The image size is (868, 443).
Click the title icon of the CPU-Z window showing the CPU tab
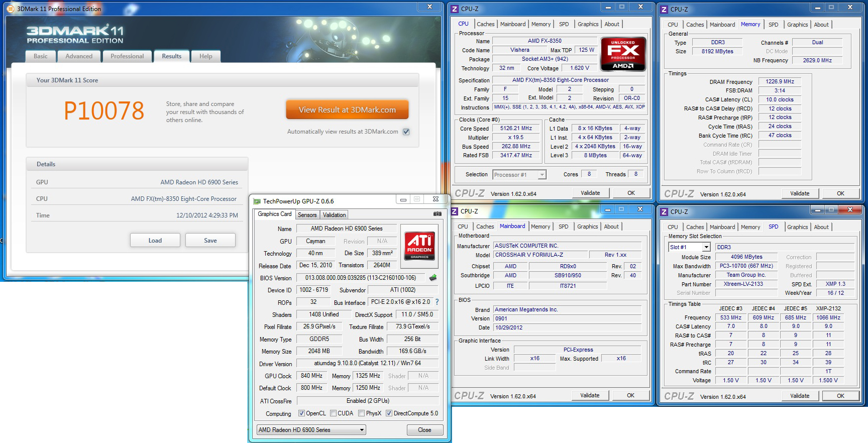tap(455, 9)
